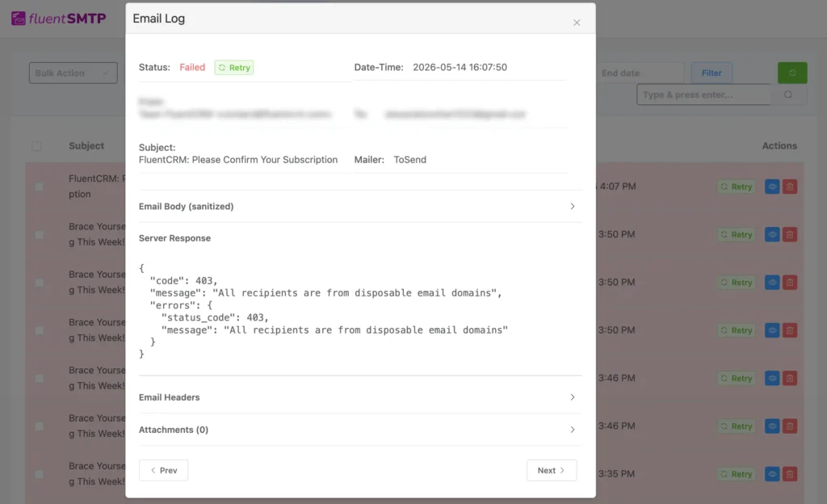Focus the End date input field
Screen dimensions: 827x504
coord(640,73)
